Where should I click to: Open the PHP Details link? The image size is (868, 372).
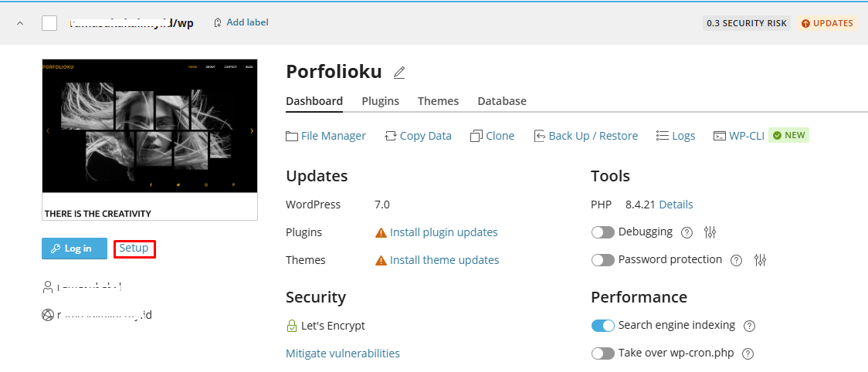pyautogui.click(x=676, y=205)
